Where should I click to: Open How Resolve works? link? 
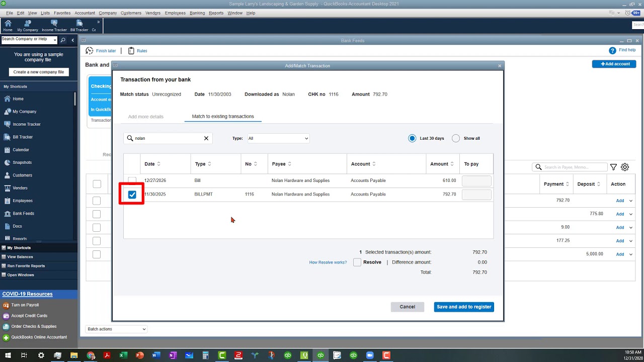pyautogui.click(x=328, y=262)
